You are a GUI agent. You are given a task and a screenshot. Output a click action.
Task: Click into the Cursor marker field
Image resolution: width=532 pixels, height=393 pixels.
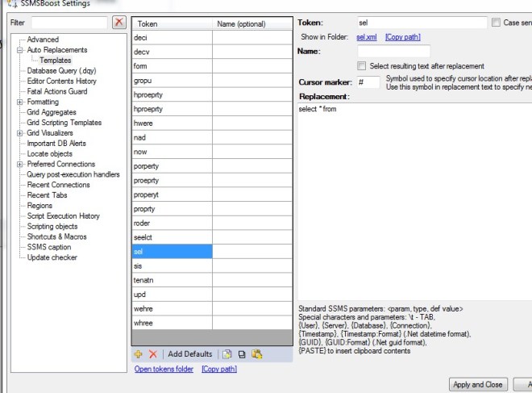pos(368,83)
